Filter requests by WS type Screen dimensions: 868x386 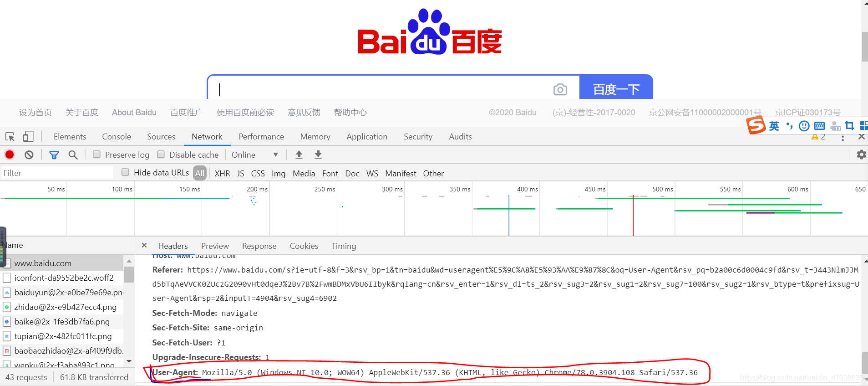pyautogui.click(x=372, y=173)
